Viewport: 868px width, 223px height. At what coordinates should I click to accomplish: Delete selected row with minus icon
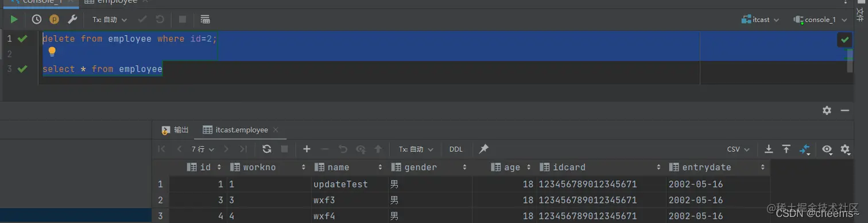click(324, 149)
